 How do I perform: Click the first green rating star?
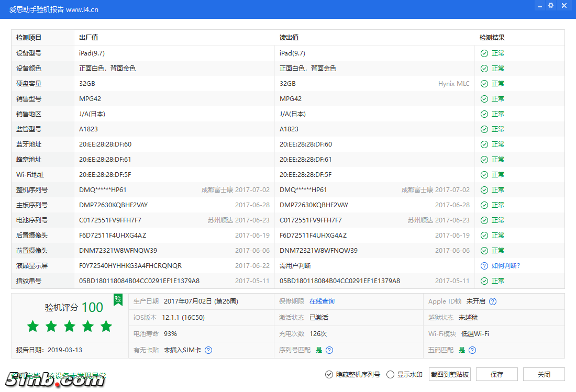point(33,327)
